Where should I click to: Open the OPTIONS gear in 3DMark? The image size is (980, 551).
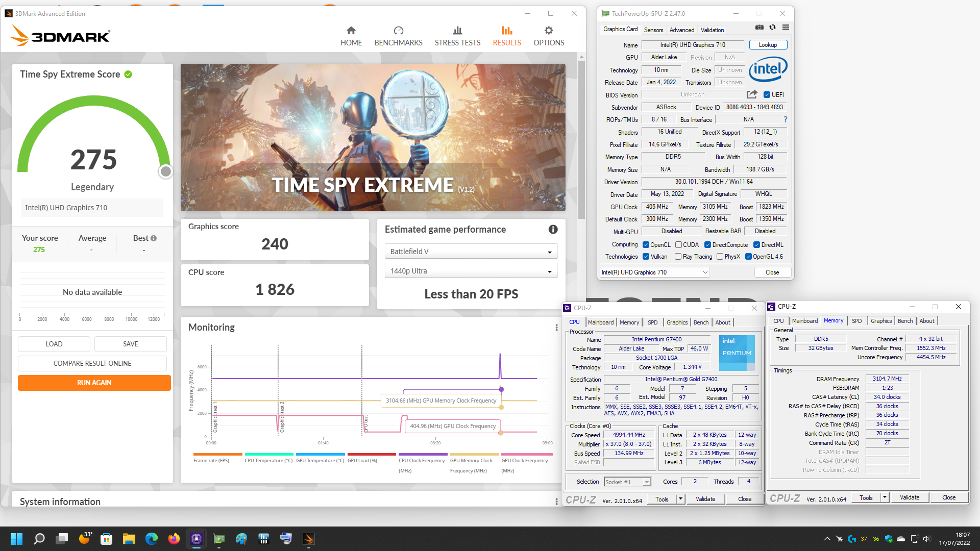pyautogui.click(x=549, y=36)
